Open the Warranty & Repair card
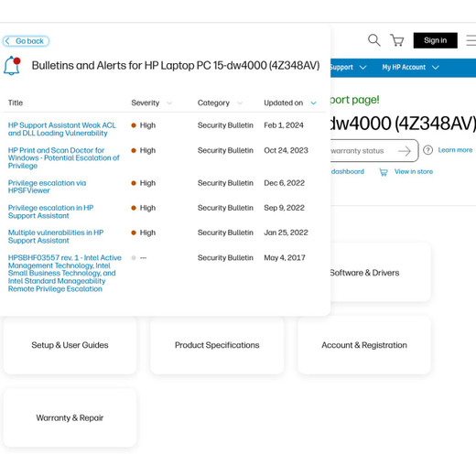Image resolution: width=476 pixels, height=476 pixels. click(70, 417)
